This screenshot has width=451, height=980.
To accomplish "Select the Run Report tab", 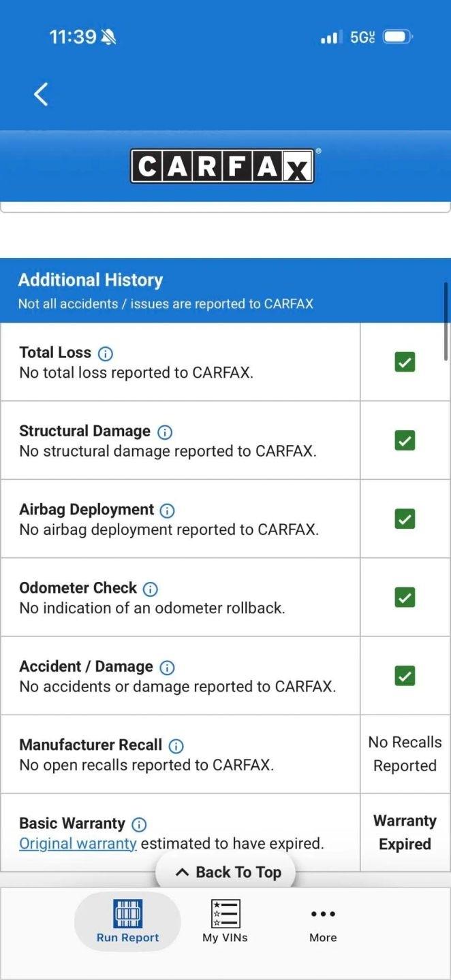I will (x=127, y=921).
